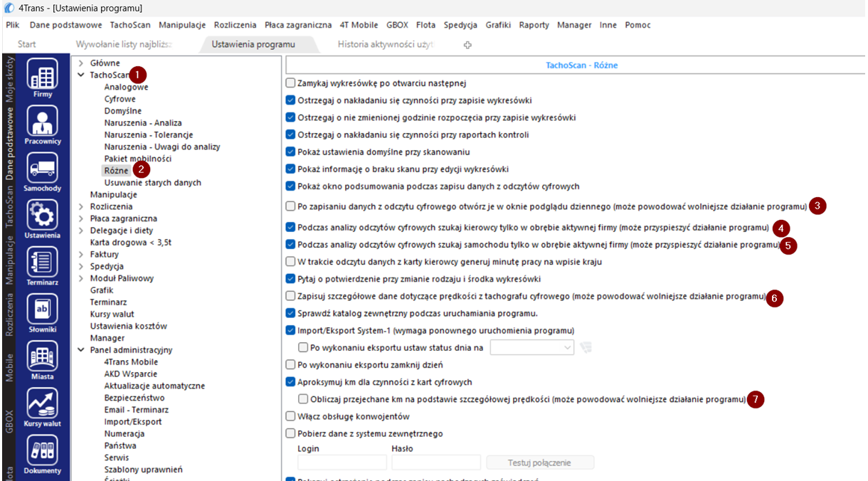Add a new tab with plus icon
Viewport: 868px width, 481px height.
click(467, 45)
